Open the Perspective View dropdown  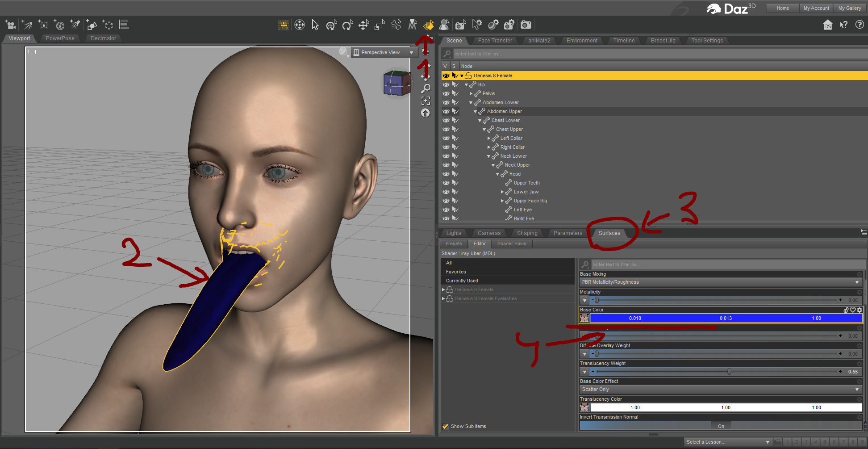coord(384,52)
